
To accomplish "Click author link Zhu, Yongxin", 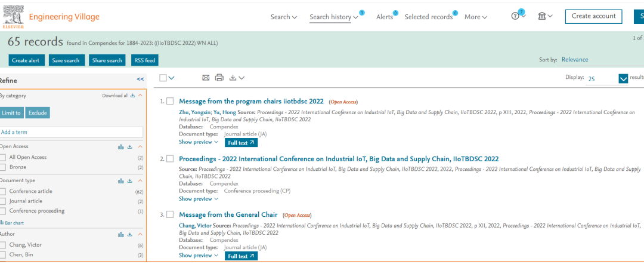I will click(x=194, y=112).
